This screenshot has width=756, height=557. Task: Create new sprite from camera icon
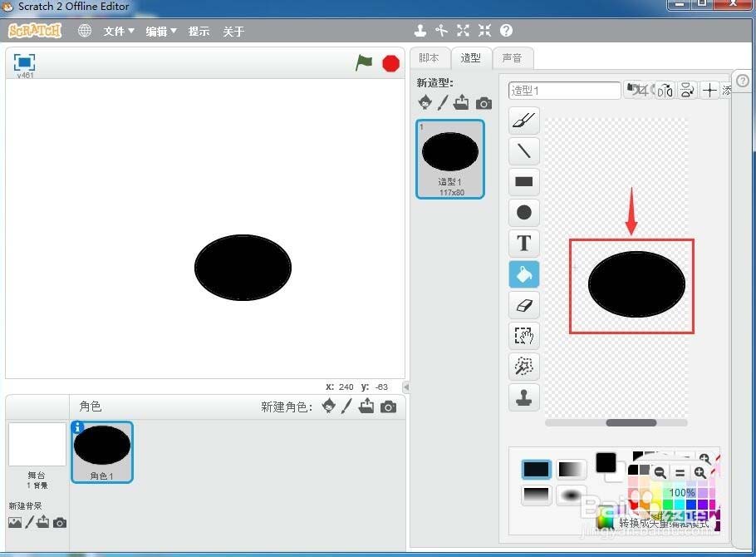point(388,407)
